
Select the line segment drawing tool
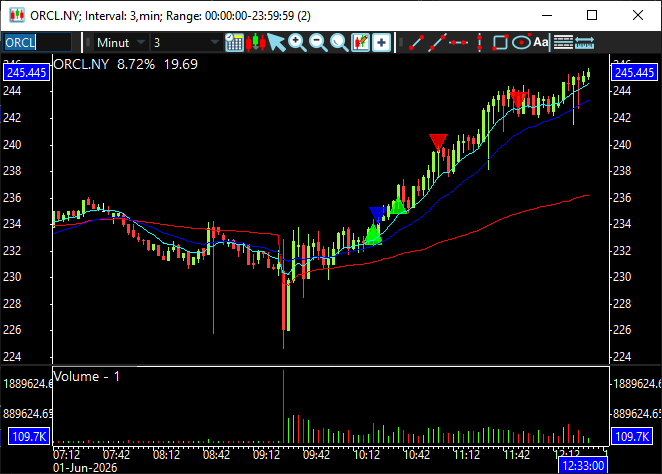click(416, 43)
